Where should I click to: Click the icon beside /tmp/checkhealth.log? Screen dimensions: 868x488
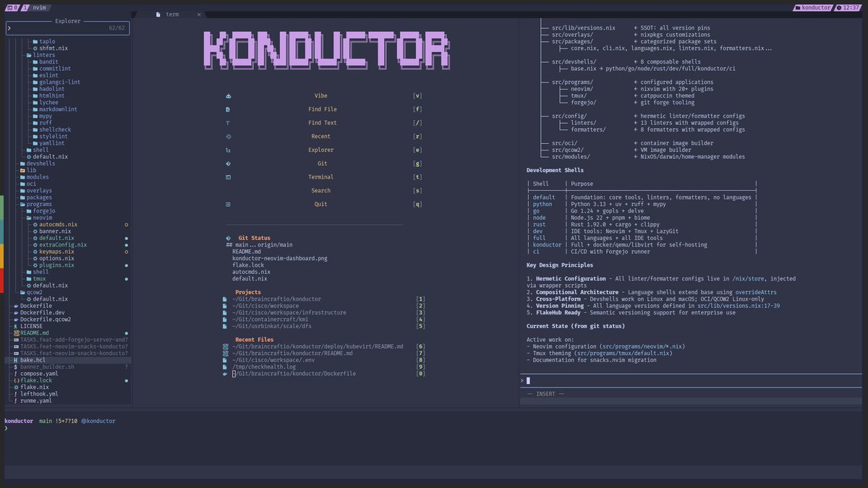click(x=226, y=367)
